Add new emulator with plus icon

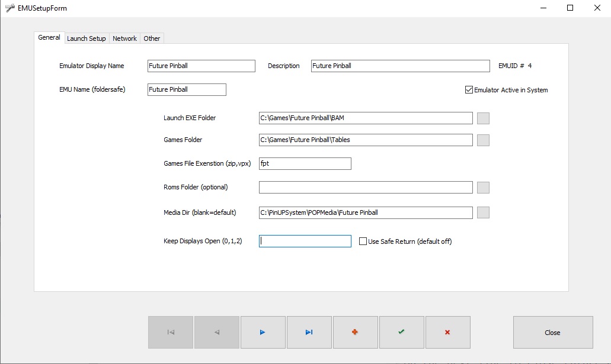click(x=355, y=332)
